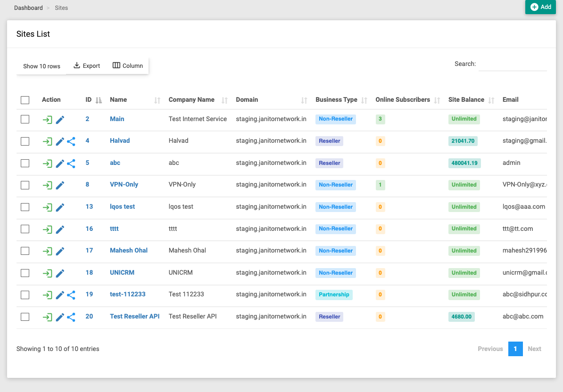Edit abc site using pencil icon
Image resolution: width=563 pixels, height=392 pixels.
[x=60, y=163]
